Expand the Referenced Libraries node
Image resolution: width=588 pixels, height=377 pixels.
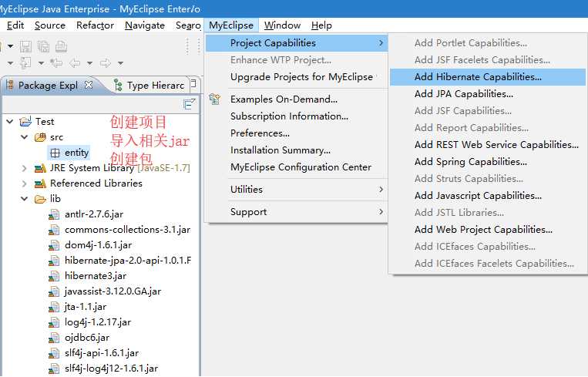[x=25, y=183]
